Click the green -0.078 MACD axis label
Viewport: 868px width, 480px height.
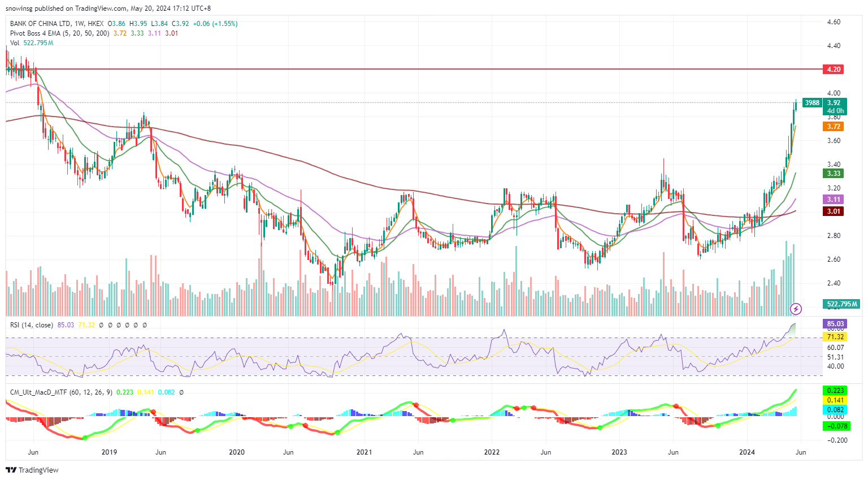(836, 426)
